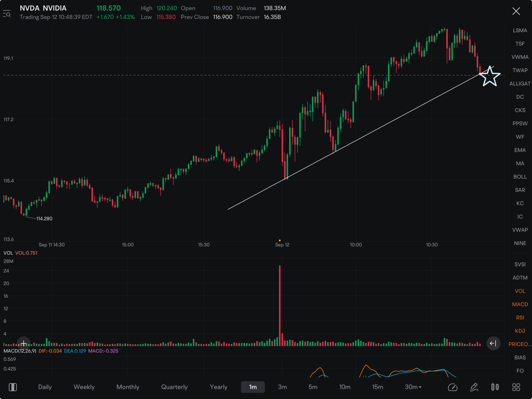Image resolution: width=532 pixels, height=399 pixels.
Task: Enable the IC overlay
Action: [x=520, y=216]
